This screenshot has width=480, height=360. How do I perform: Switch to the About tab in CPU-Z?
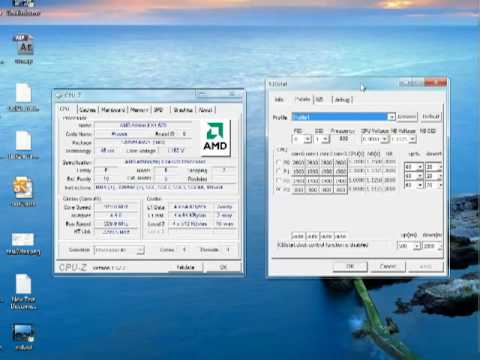pos(206,110)
